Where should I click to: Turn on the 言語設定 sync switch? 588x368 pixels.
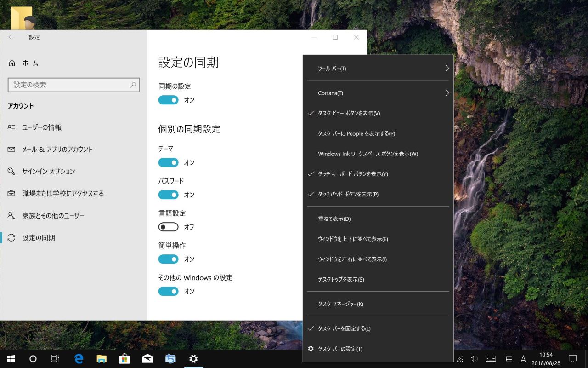click(168, 227)
